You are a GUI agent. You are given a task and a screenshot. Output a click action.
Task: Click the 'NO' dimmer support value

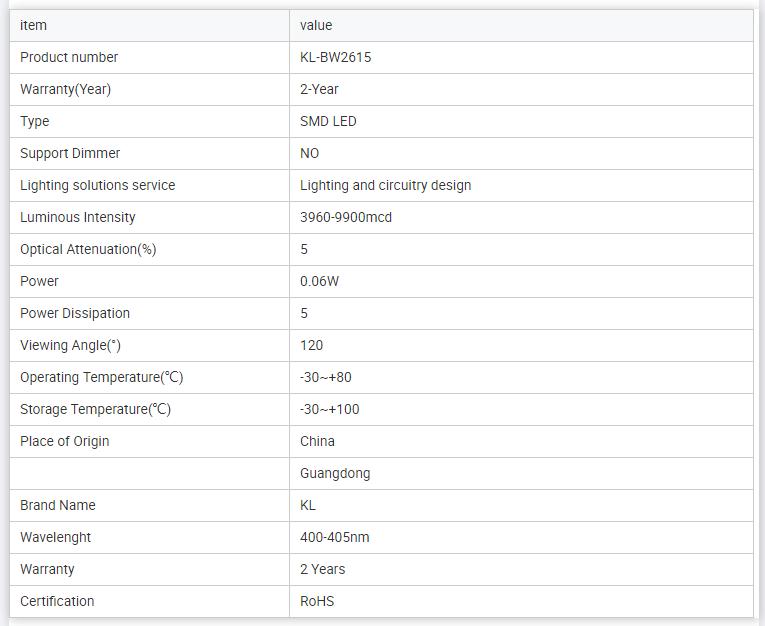(x=310, y=153)
